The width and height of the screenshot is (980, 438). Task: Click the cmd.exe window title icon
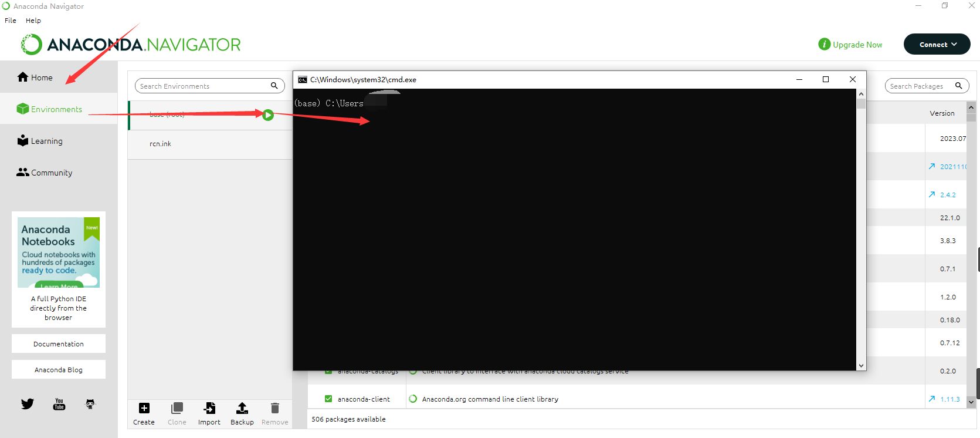pyautogui.click(x=303, y=80)
